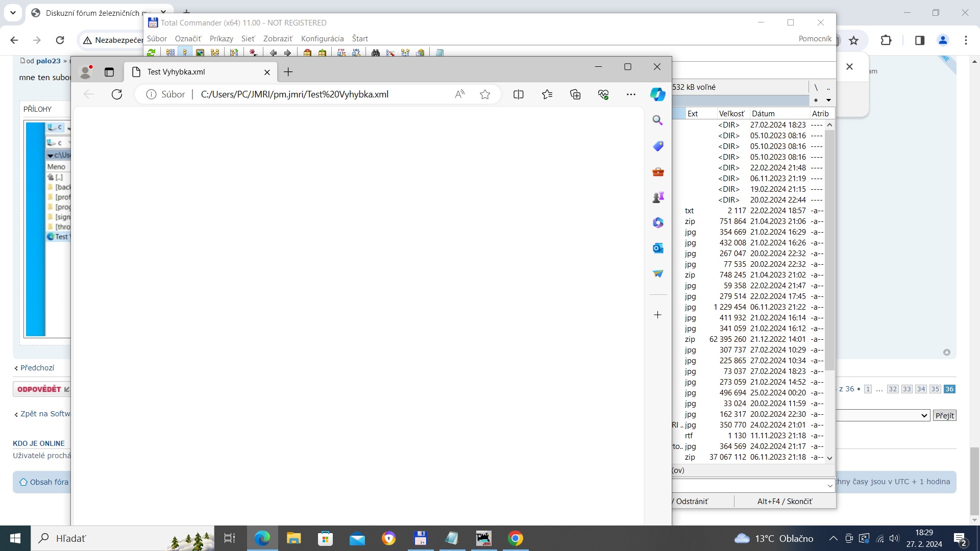Click Read aloud icon in Edge address bar
The image size is (980, 551).
click(x=460, y=94)
